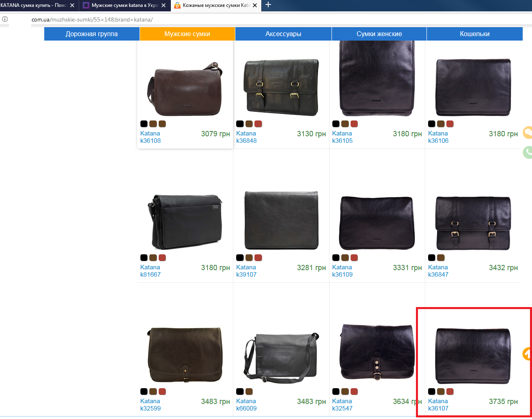This screenshot has width=532, height=419.
Task: Open the k36847 bag image
Action: (473, 222)
